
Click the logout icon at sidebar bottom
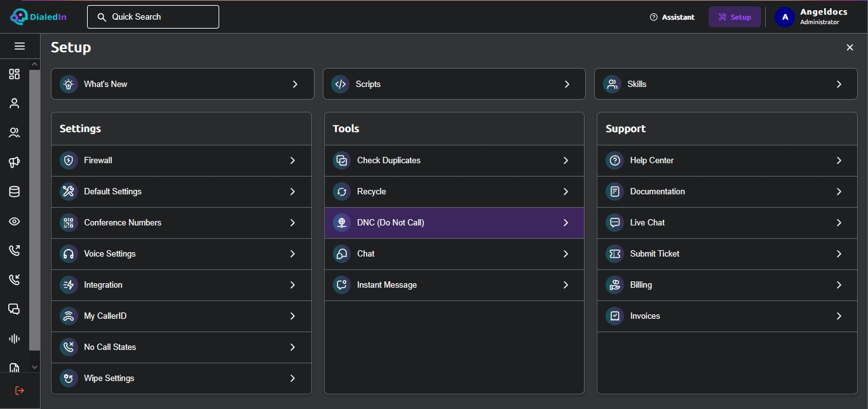[20, 391]
